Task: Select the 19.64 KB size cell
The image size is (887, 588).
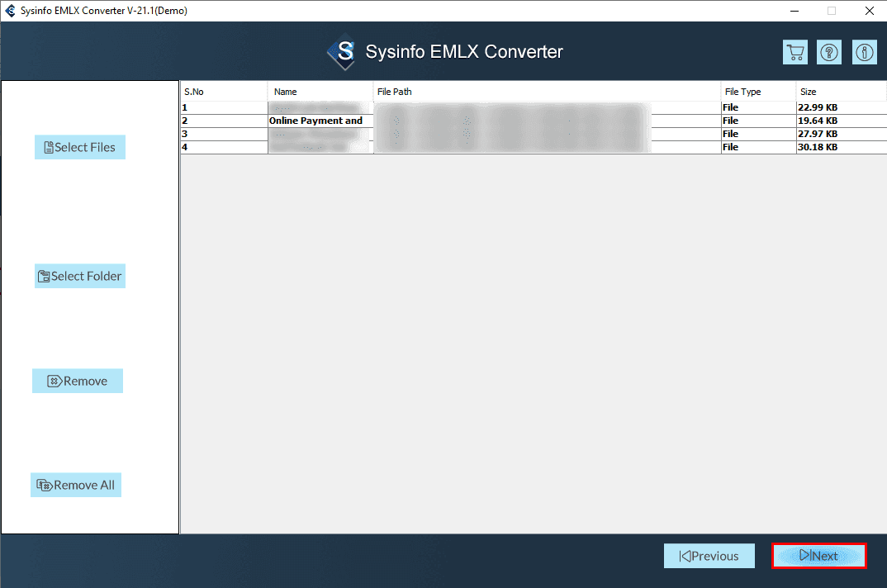Action: (x=842, y=121)
